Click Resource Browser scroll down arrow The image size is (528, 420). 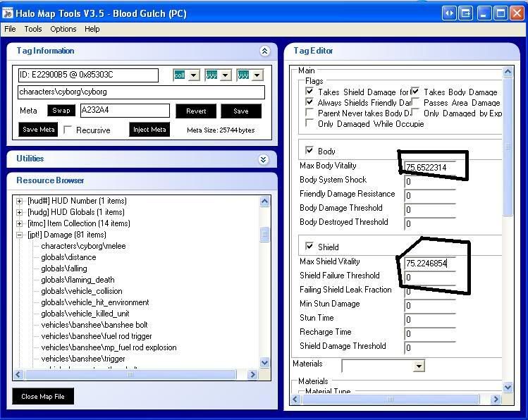point(264,362)
